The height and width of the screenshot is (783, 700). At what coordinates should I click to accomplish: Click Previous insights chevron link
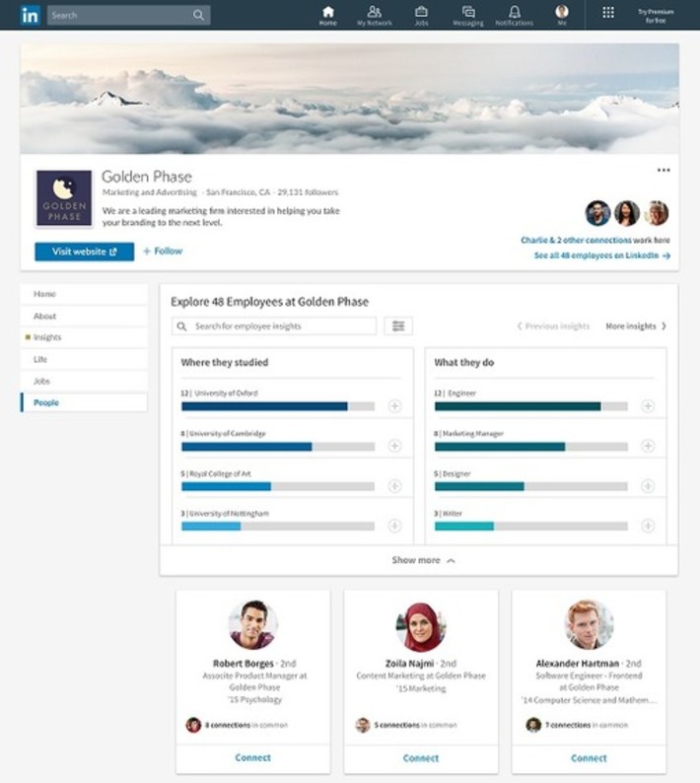[x=553, y=326]
